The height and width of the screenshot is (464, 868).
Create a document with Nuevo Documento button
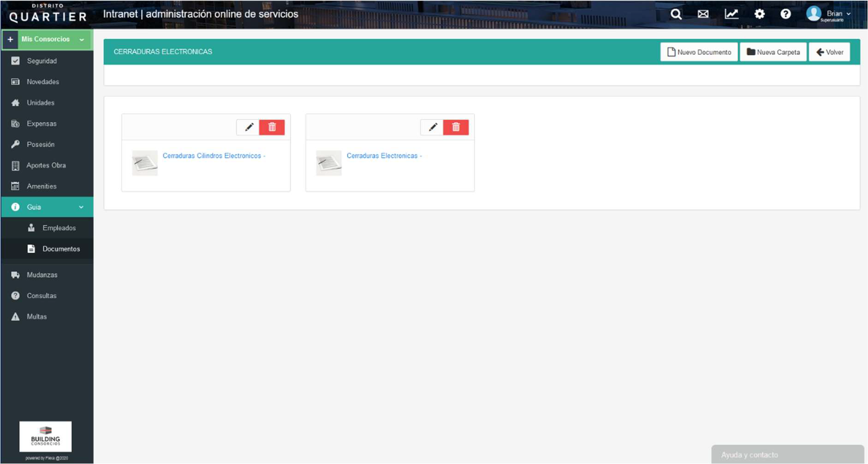pos(698,52)
